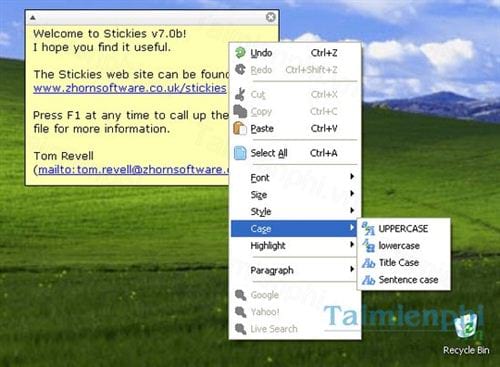Expand the Highlight submenu arrow
Viewport: 500px width, 367px height.
(x=352, y=244)
